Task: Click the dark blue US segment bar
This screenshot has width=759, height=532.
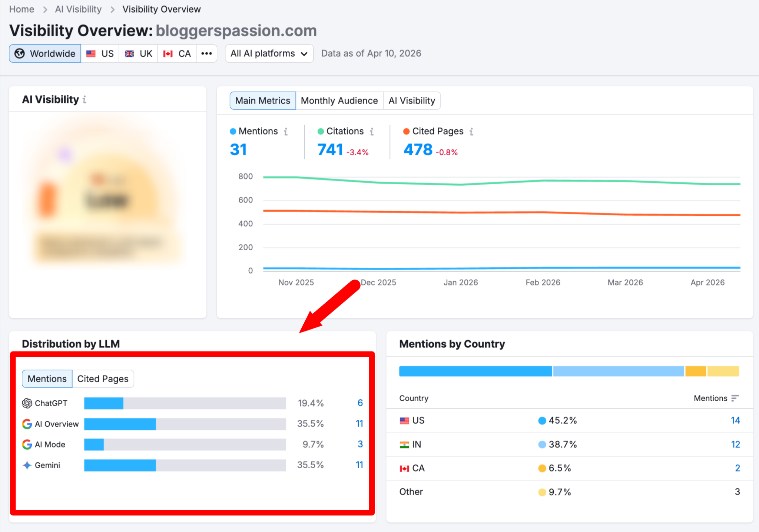Action: [x=475, y=371]
